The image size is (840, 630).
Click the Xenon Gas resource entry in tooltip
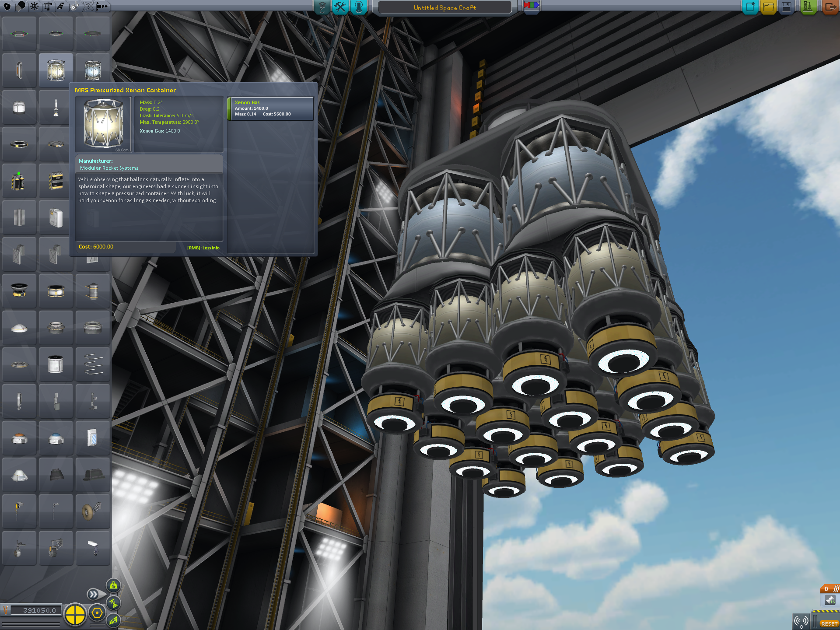pyautogui.click(x=270, y=108)
